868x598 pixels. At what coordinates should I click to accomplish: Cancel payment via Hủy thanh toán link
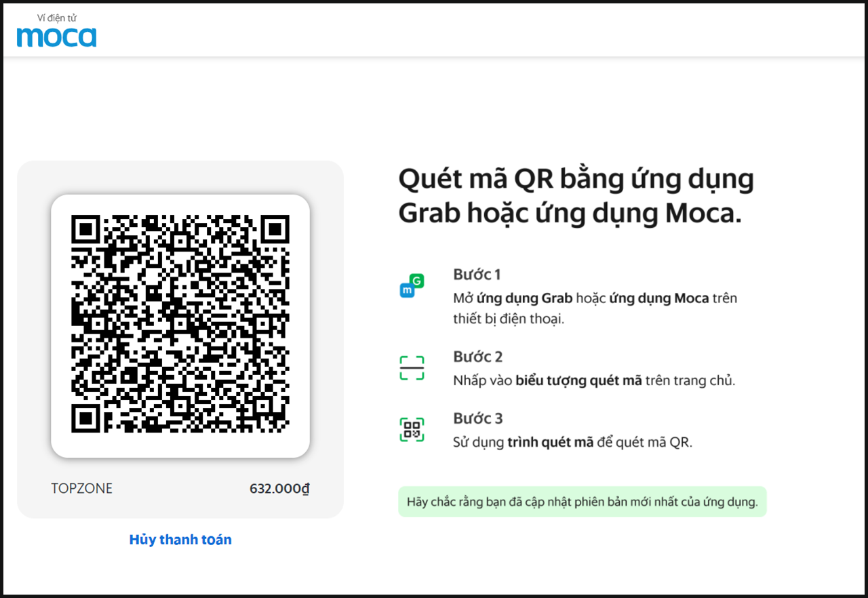(x=180, y=540)
